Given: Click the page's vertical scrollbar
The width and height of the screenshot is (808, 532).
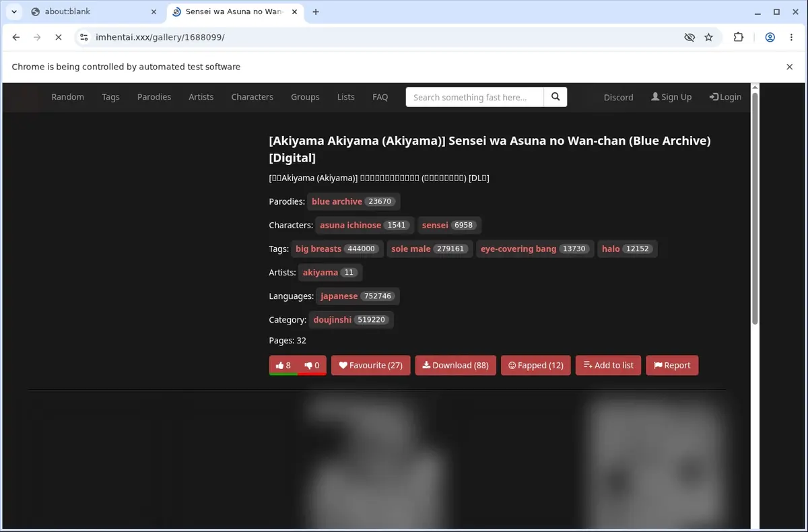Looking at the screenshot, I should (755, 209).
